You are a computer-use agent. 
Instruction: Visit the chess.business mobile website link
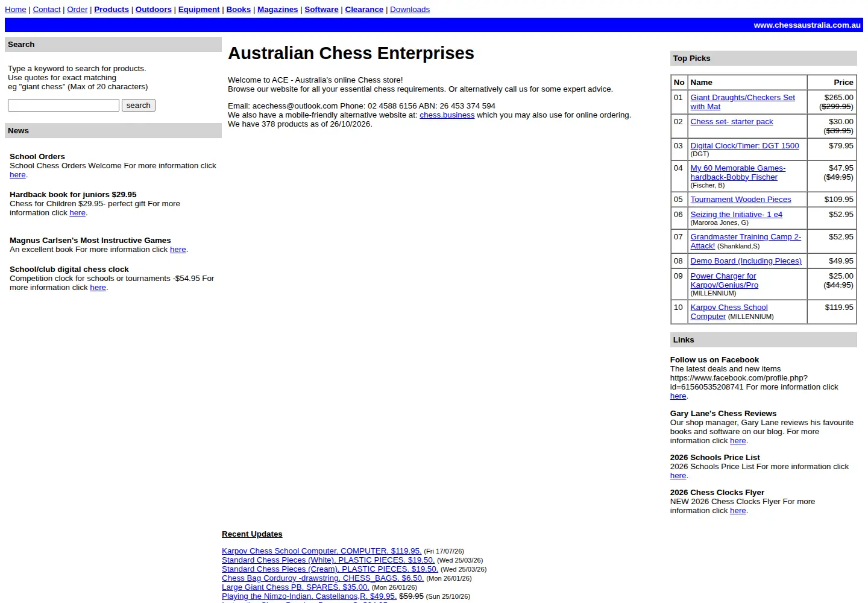pos(447,115)
